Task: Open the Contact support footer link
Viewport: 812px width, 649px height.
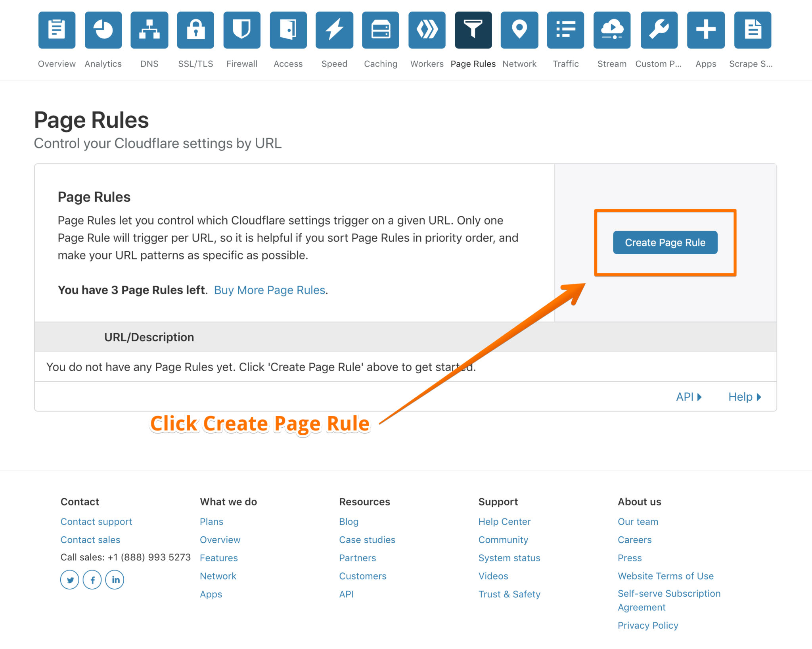Action: click(x=96, y=522)
